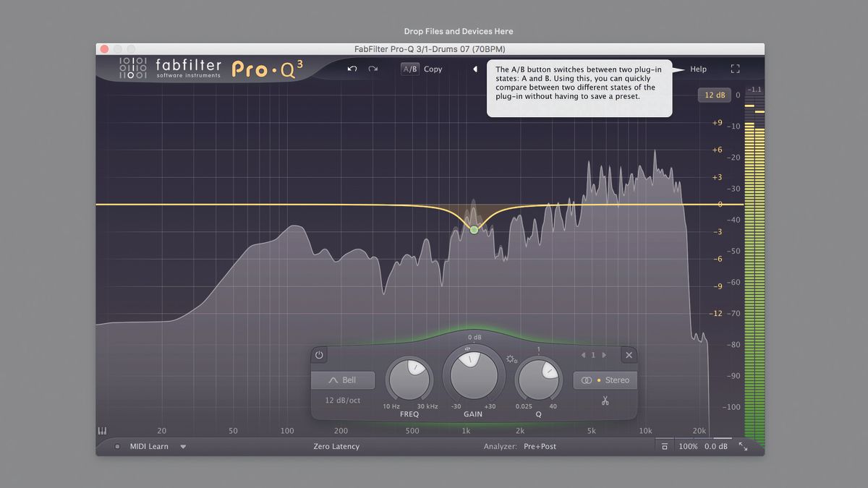Open full screen mode icon
This screenshot has width=868, height=488.
click(x=736, y=69)
